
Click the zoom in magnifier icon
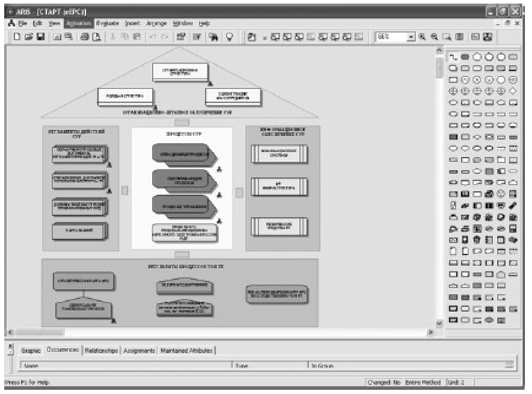point(422,37)
